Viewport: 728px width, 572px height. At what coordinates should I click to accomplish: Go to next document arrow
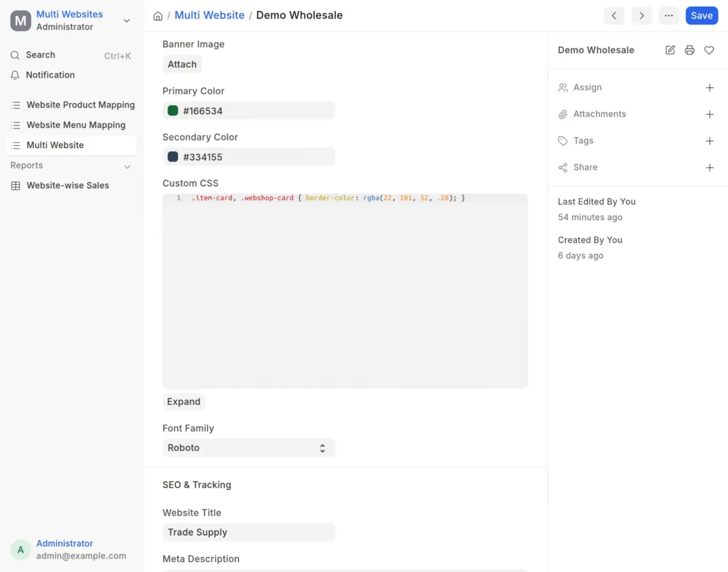click(641, 16)
